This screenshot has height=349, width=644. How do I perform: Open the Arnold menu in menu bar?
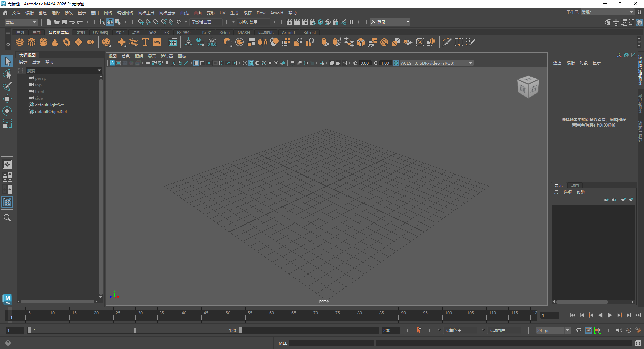pos(277,13)
